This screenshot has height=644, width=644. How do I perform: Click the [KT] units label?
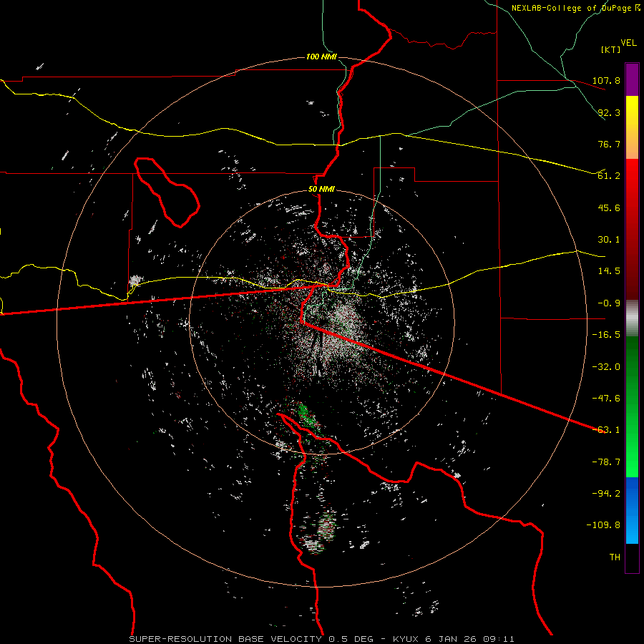coord(611,49)
